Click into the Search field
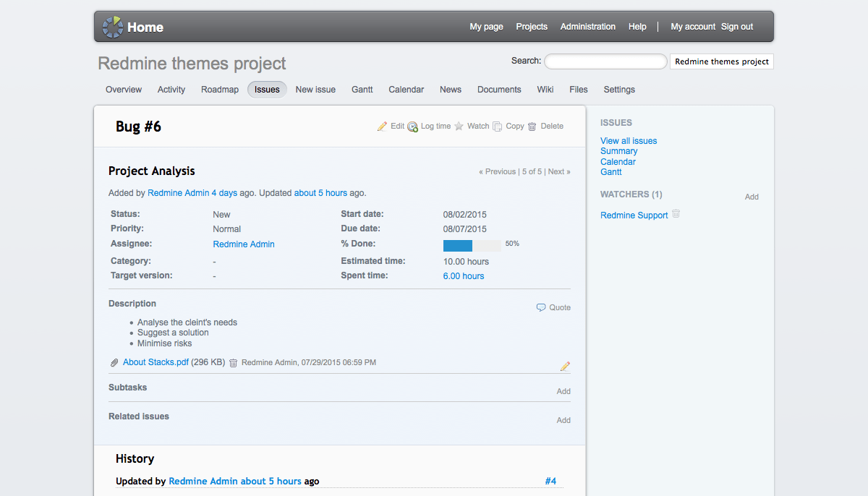 pyautogui.click(x=605, y=61)
